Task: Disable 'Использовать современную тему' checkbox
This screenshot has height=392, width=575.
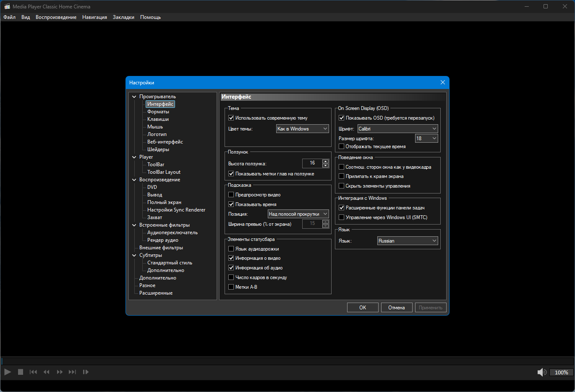Action: point(231,118)
